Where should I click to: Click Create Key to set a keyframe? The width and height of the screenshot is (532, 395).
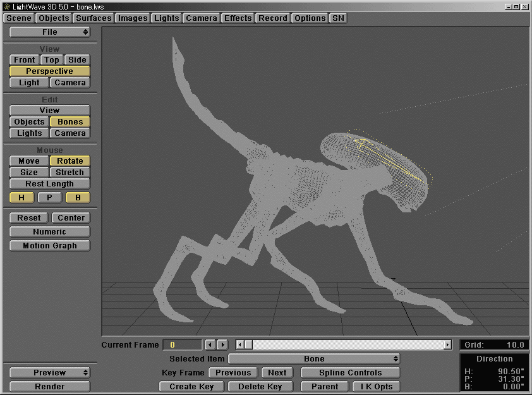(x=191, y=386)
